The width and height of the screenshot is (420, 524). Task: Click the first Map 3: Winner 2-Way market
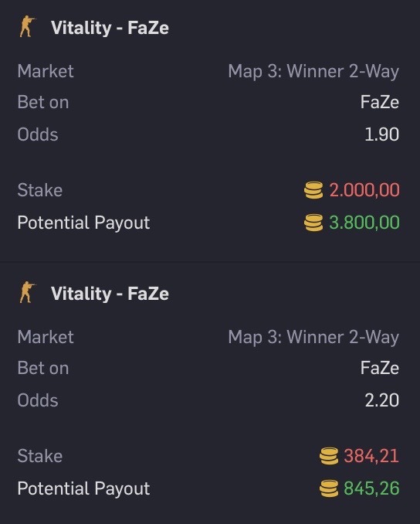click(x=313, y=72)
